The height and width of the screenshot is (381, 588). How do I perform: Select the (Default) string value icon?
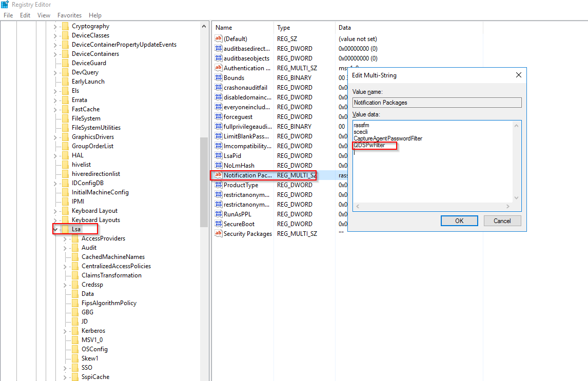point(218,38)
